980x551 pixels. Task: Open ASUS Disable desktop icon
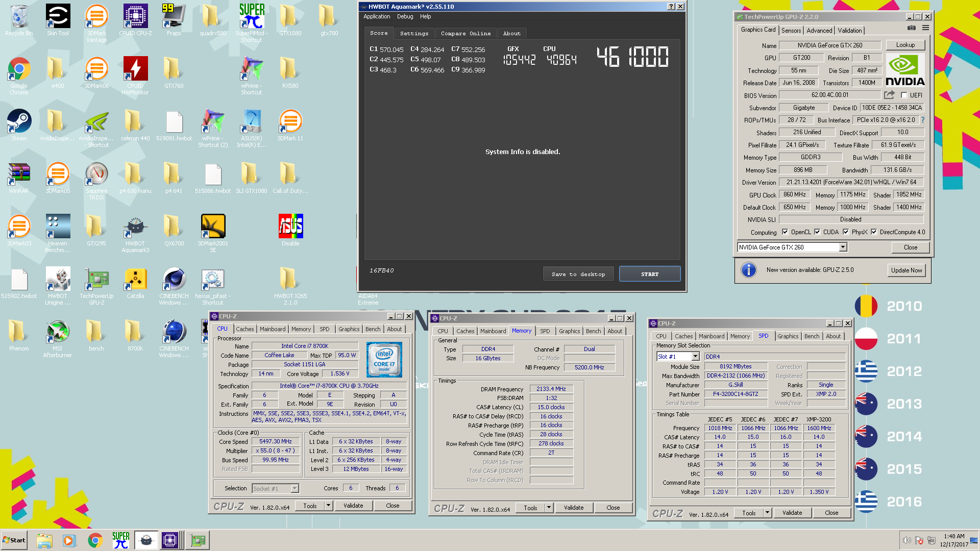(x=290, y=230)
